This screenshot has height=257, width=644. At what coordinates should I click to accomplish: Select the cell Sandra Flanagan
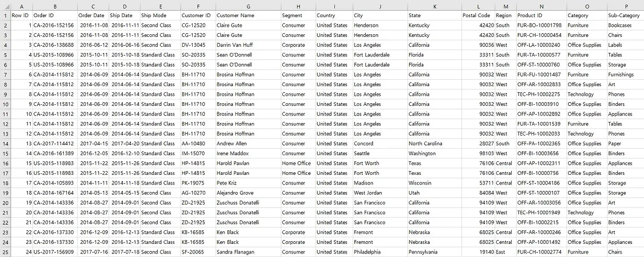(248, 252)
